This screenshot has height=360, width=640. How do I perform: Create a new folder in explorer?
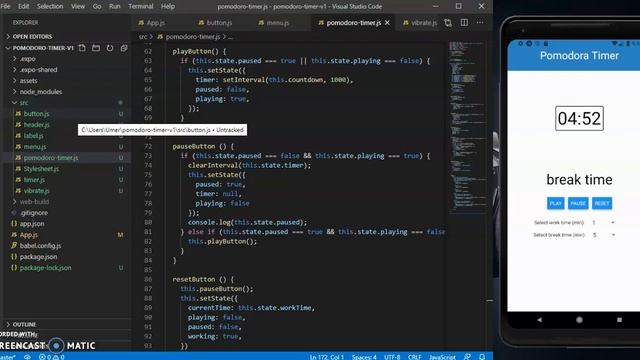[x=96, y=48]
